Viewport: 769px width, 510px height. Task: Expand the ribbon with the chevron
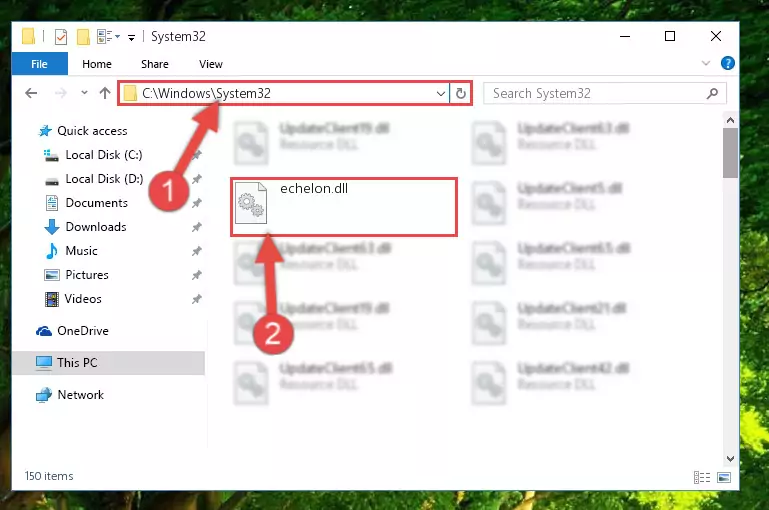[706, 63]
